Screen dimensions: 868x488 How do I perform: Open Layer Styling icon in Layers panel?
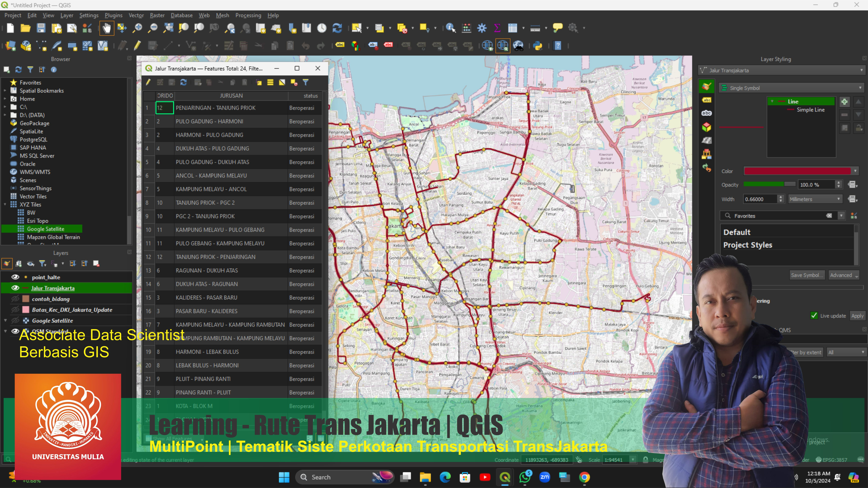click(x=7, y=264)
